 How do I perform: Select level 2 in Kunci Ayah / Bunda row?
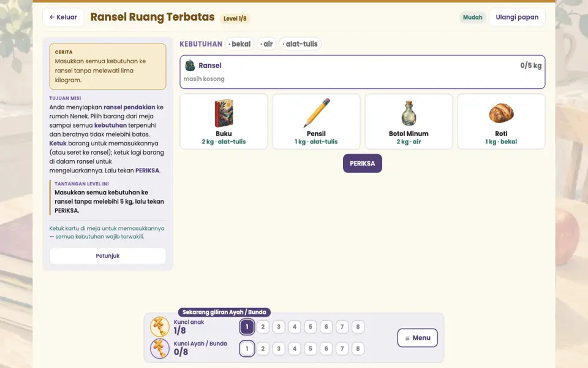point(263,348)
